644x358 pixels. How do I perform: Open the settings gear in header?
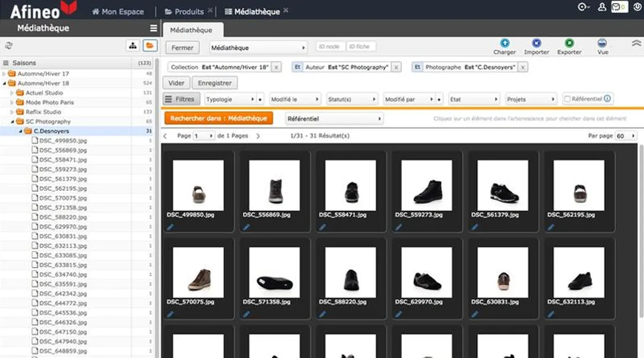coord(583,7)
